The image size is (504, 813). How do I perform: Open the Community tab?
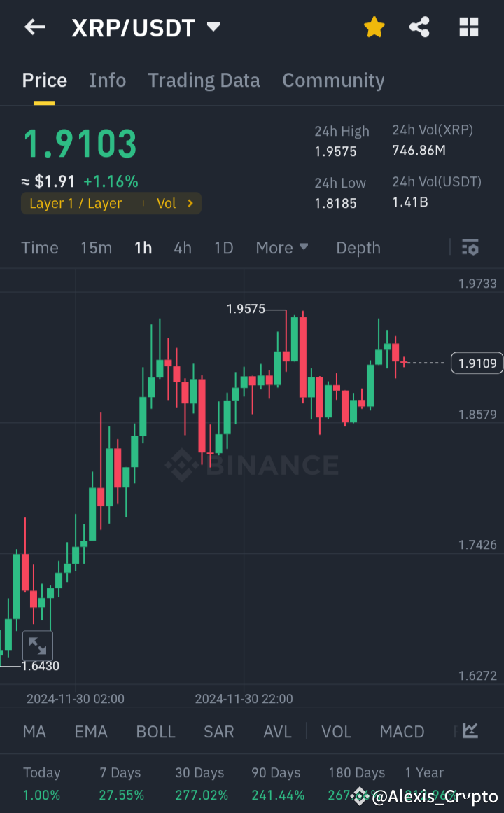333,80
